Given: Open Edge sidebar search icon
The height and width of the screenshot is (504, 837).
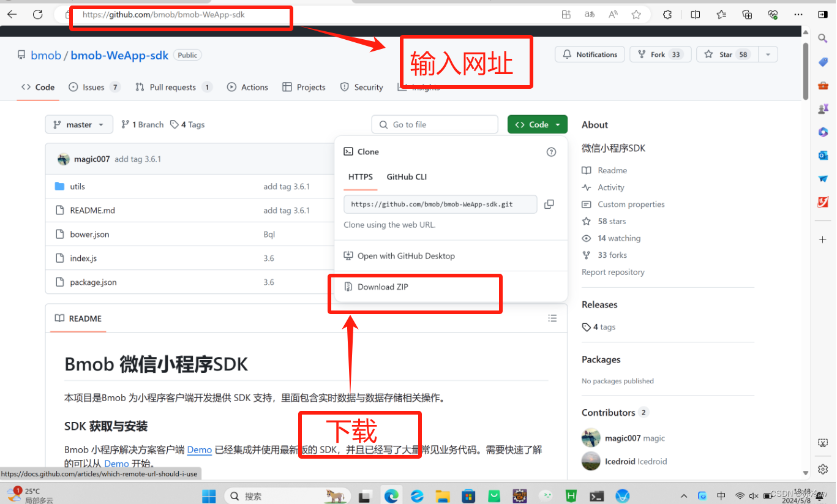Looking at the screenshot, I should (x=824, y=39).
